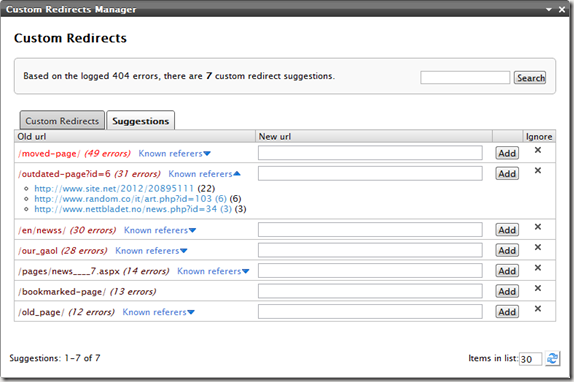Image resolution: width=574 pixels, height=382 pixels.
Task: Open the window title bar dropdown arrow
Action: point(549,10)
